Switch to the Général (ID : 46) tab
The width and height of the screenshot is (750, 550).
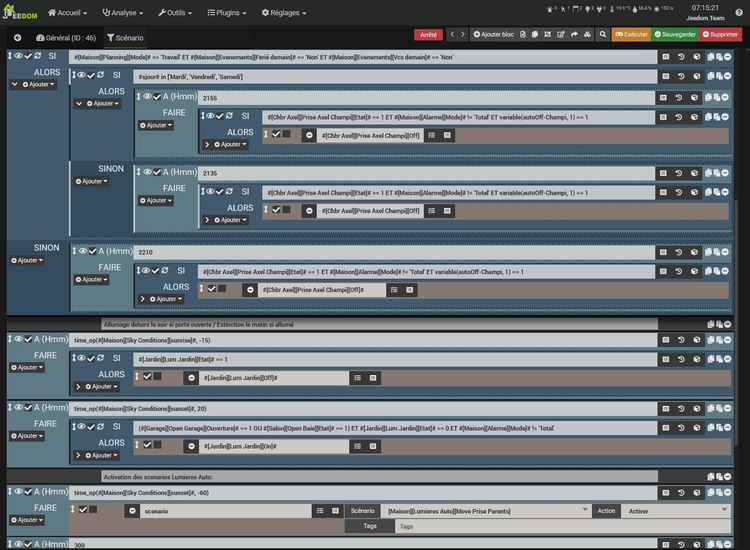click(x=65, y=37)
